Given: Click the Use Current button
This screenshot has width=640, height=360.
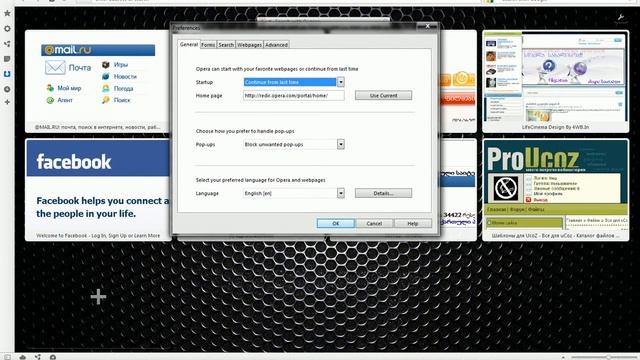Looking at the screenshot, I should pos(383,96).
